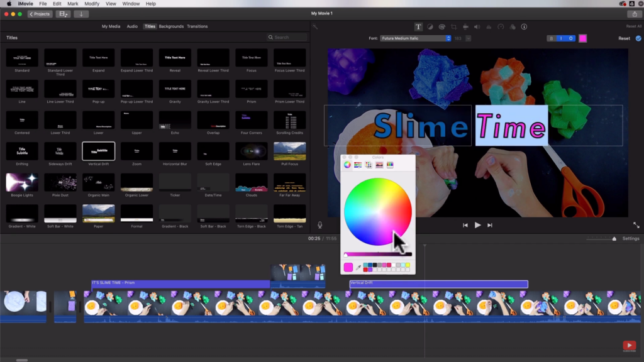Open Noise Reduction and Equalizer tool
The image size is (644, 362).
pyautogui.click(x=489, y=26)
